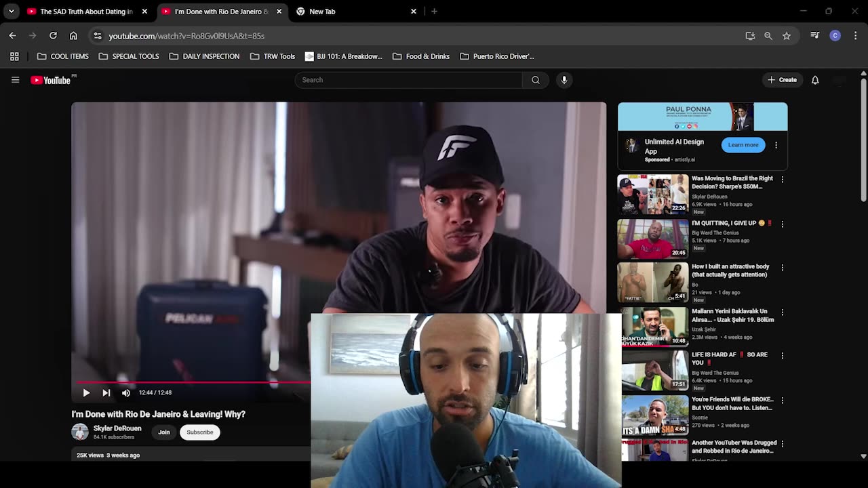Open TRW Tools bookmark folder
Viewport: 868px width, 488px height.
[x=273, y=56]
